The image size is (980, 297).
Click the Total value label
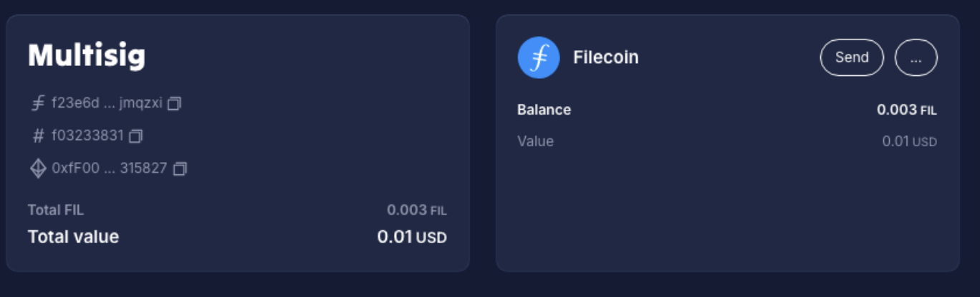[x=73, y=237]
